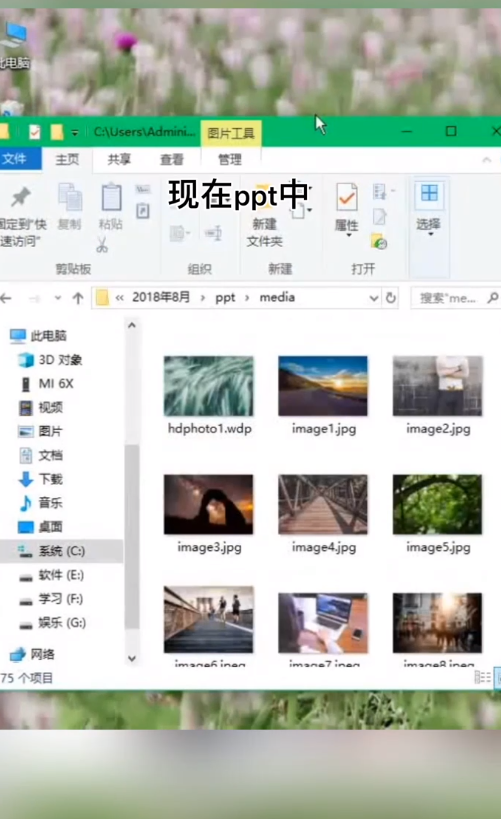Image resolution: width=501 pixels, height=819 pixels.
Task: Expand the quick access toolbar dropdown
Action: [75, 133]
